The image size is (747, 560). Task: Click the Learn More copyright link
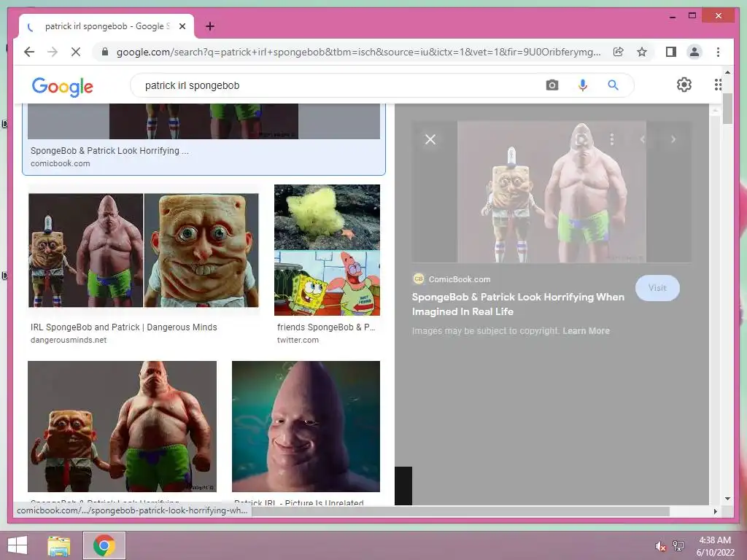point(586,330)
